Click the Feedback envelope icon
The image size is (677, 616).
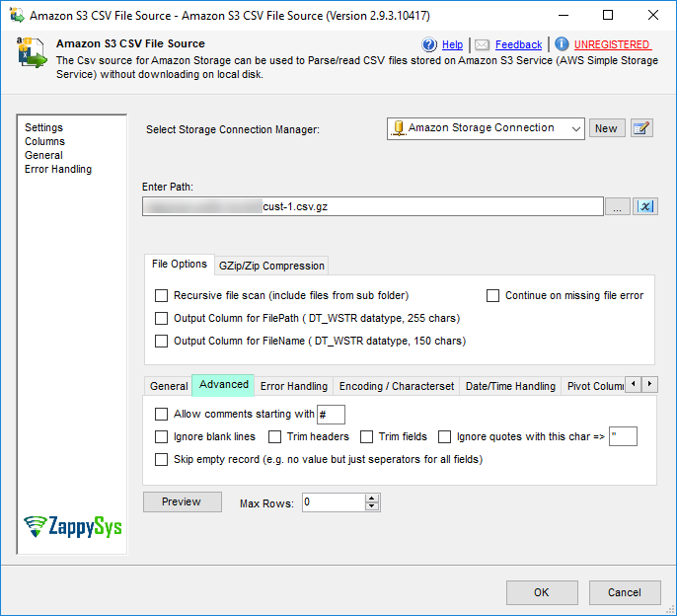482,44
